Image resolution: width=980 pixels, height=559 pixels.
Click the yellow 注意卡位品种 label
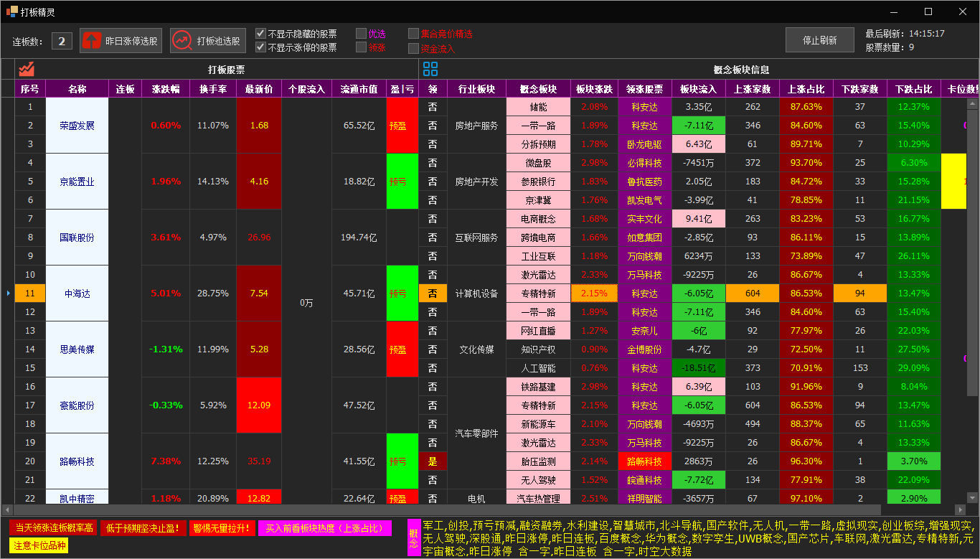click(x=39, y=546)
